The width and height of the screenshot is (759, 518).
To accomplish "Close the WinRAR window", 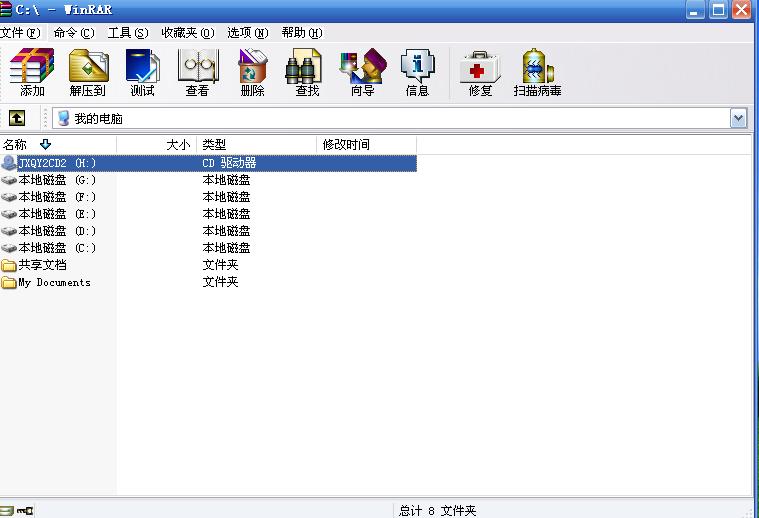I will [x=742, y=10].
